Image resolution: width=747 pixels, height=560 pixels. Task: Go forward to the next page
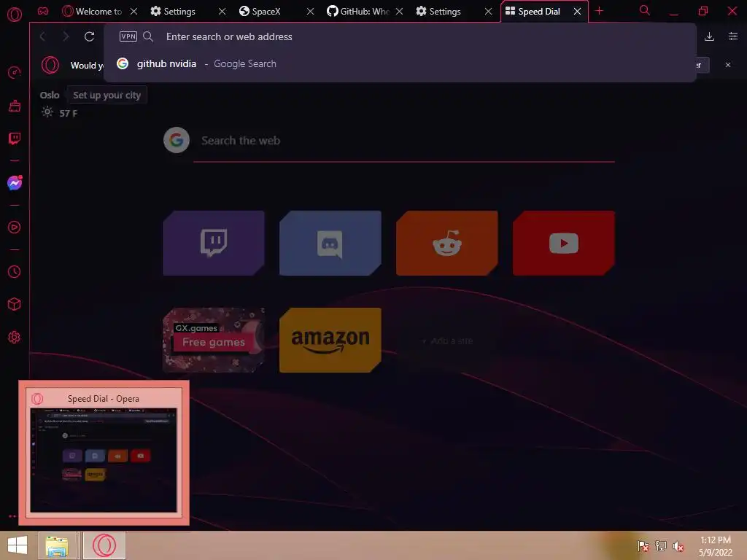(x=66, y=36)
